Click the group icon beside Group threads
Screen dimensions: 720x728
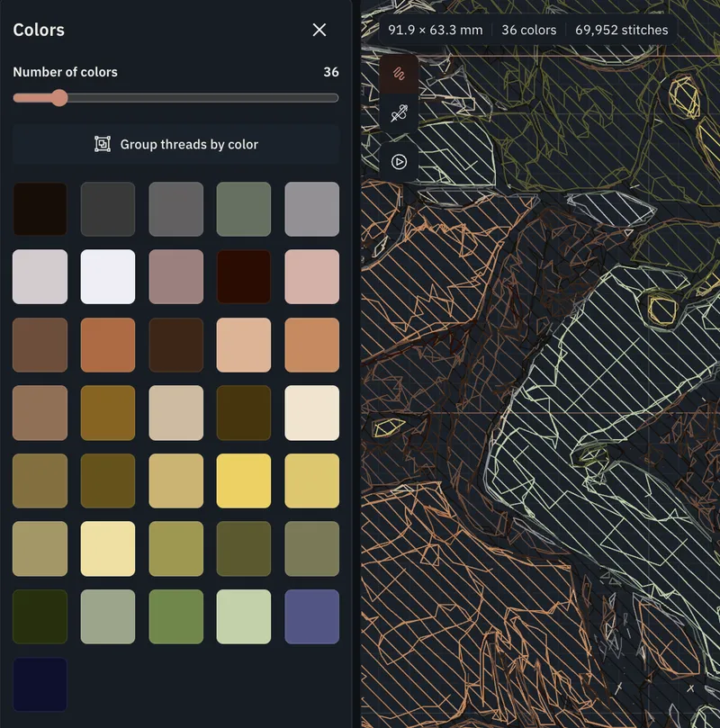[x=103, y=144]
